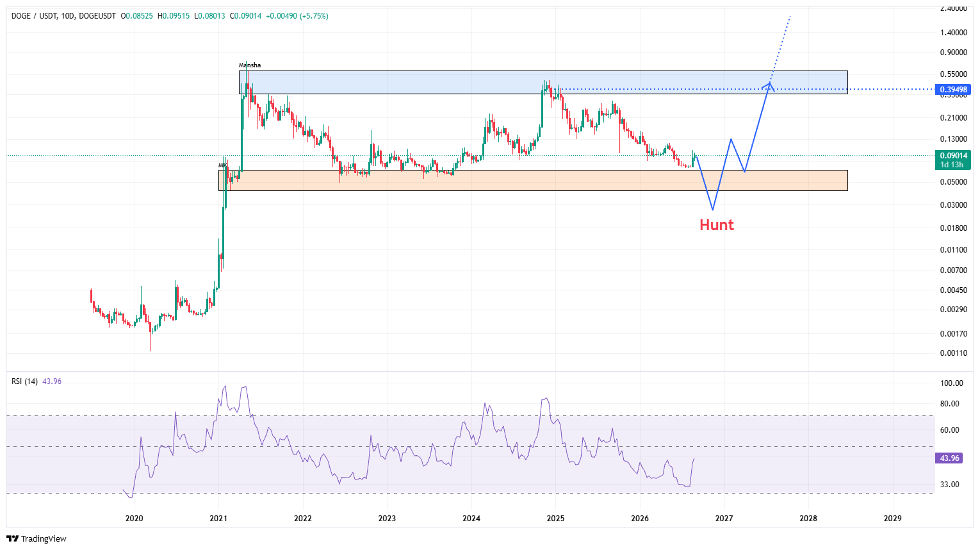Image resolution: width=980 pixels, height=550 pixels.
Task: Click the 2023 label on the time axis
Action: pyautogui.click(x=387, y=519)
